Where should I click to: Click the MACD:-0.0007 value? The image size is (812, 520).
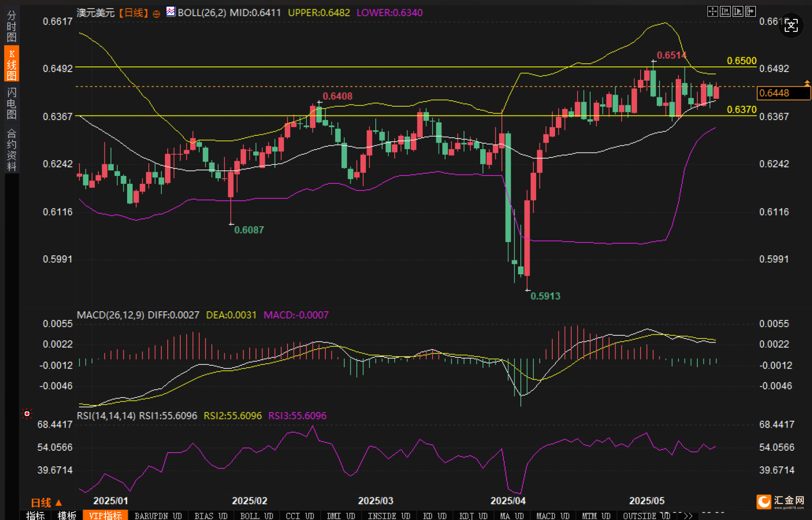point(296,315)
